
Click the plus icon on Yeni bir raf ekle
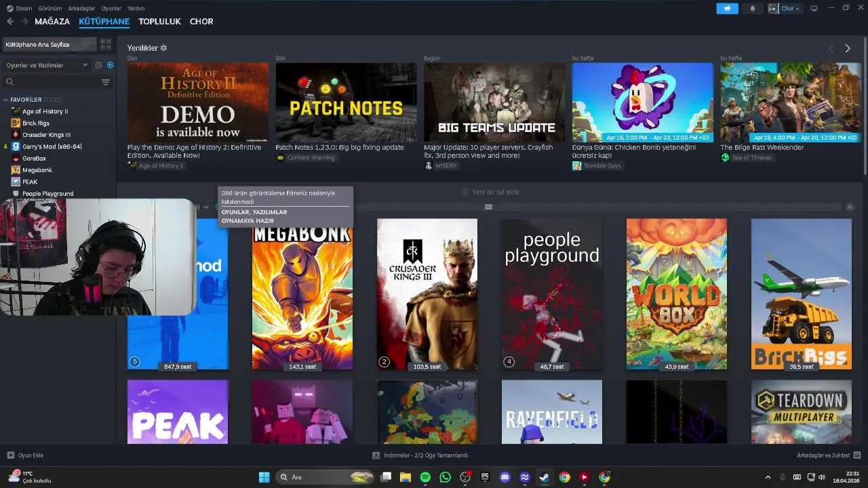point(465,192)
